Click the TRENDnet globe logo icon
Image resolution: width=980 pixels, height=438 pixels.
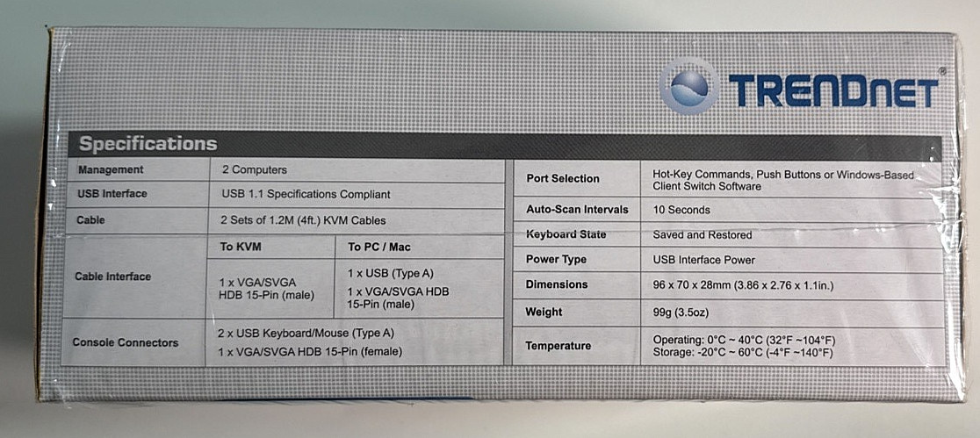click(x=688, y=86)
